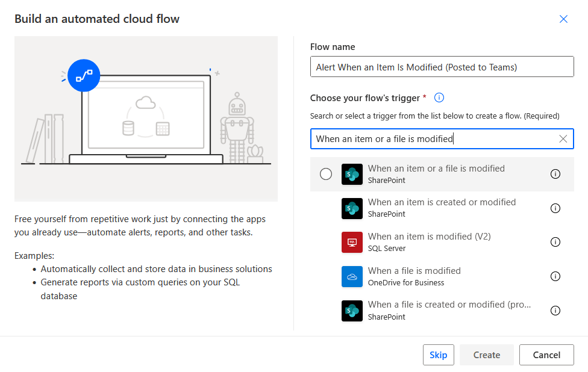Open info icon beside Choose your flow's trigger
This screenshot has width=588, height=372.
point(439,98)
